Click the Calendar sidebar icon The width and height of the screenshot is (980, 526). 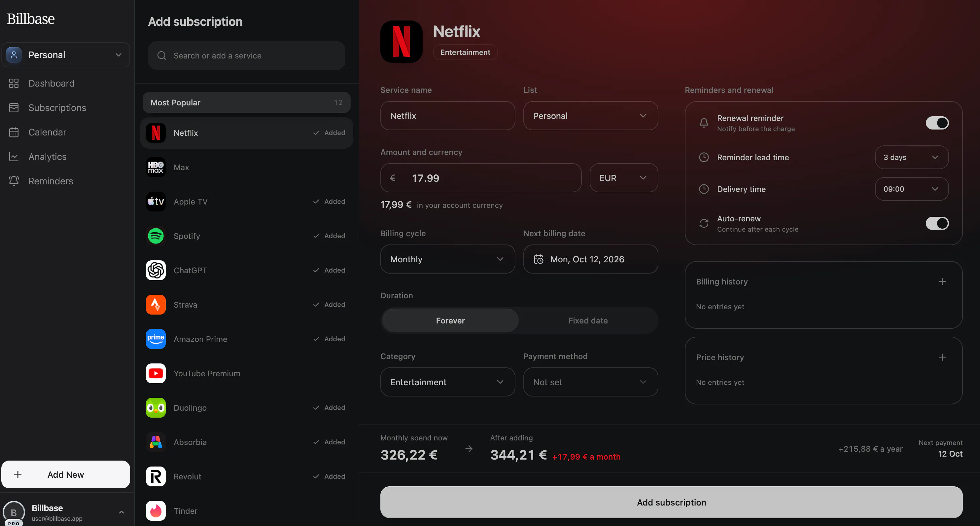pos(14,132)
